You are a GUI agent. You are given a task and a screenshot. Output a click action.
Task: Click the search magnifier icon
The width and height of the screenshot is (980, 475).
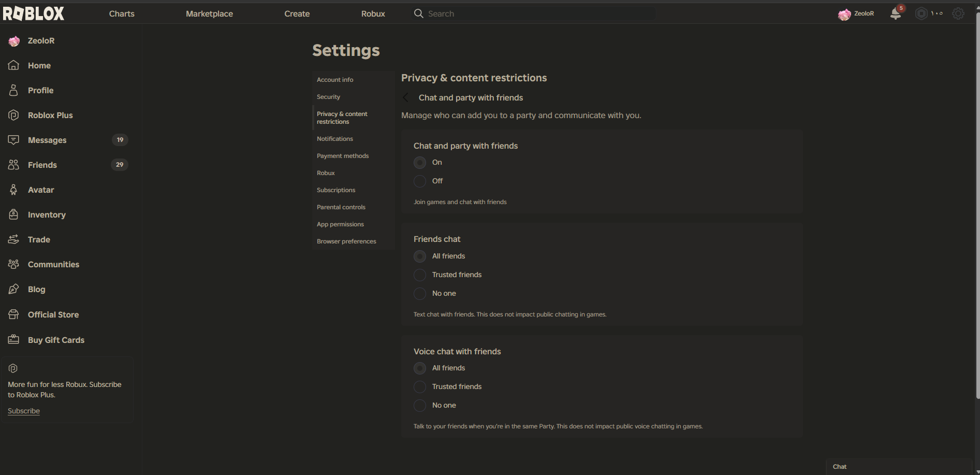click(418, 13)
